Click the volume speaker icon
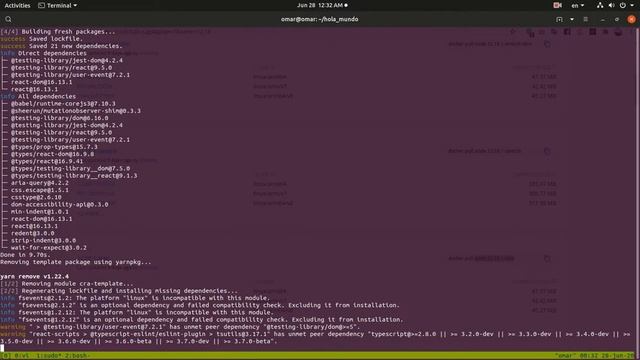640x360 pixels. click(x=611, y=5)
